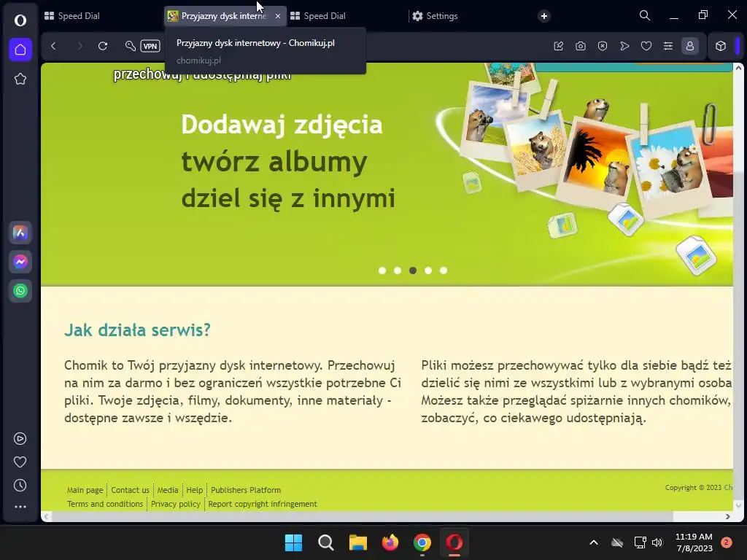Open the home Speed Dial sidebar icon
The height and width of the screenshot is (560, 747).
pos(20,50)
